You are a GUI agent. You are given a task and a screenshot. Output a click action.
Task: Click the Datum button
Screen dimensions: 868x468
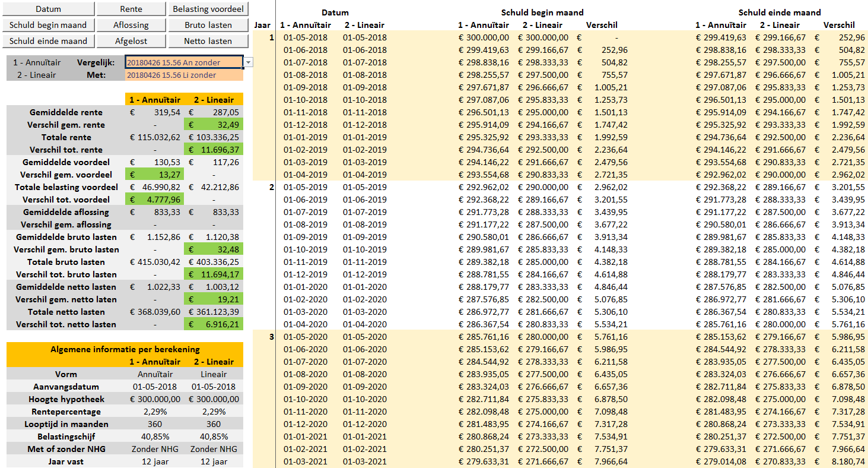[48, 9]
